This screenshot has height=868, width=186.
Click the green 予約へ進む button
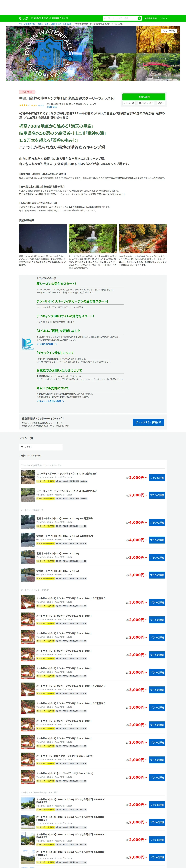coord(144,97)
